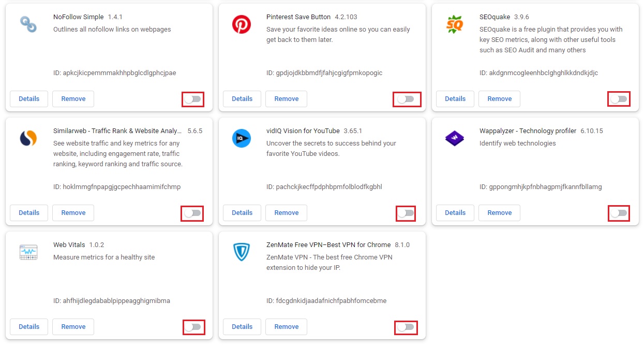The height and width of the screenshot is (346, 644).
Task: Click ID pachckjkecffpdphbpmfolblodfkgbhl text
Action: [324, 187]
